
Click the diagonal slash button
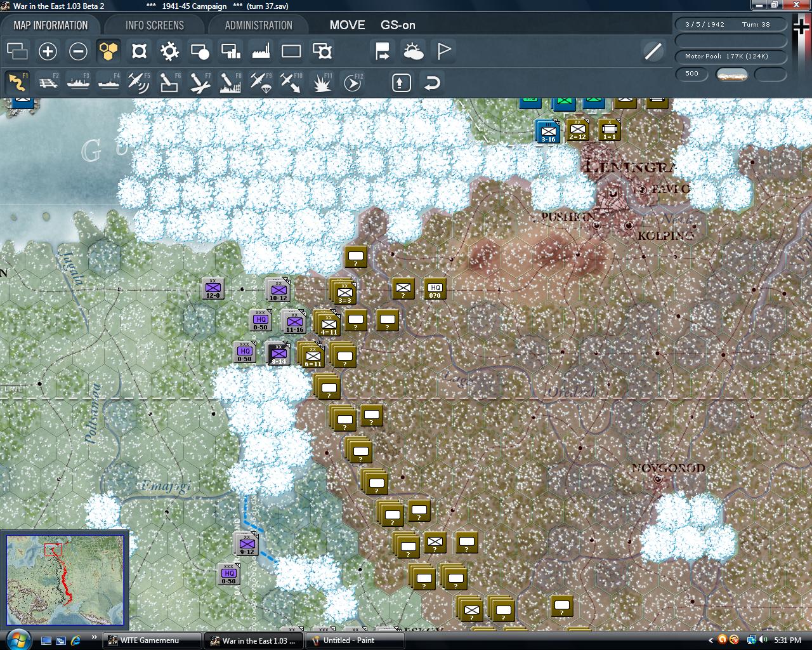(653, 51)
